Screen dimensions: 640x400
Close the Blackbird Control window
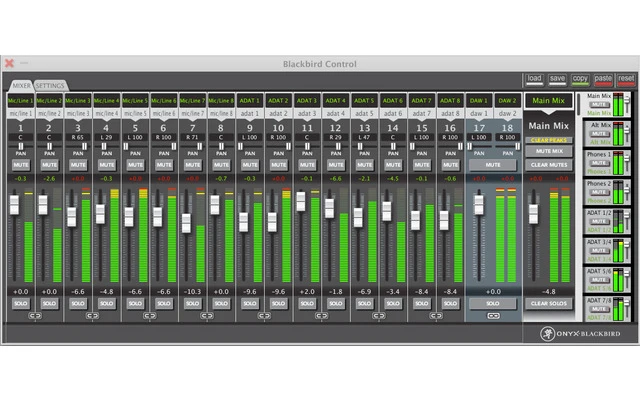coord(9,63)
